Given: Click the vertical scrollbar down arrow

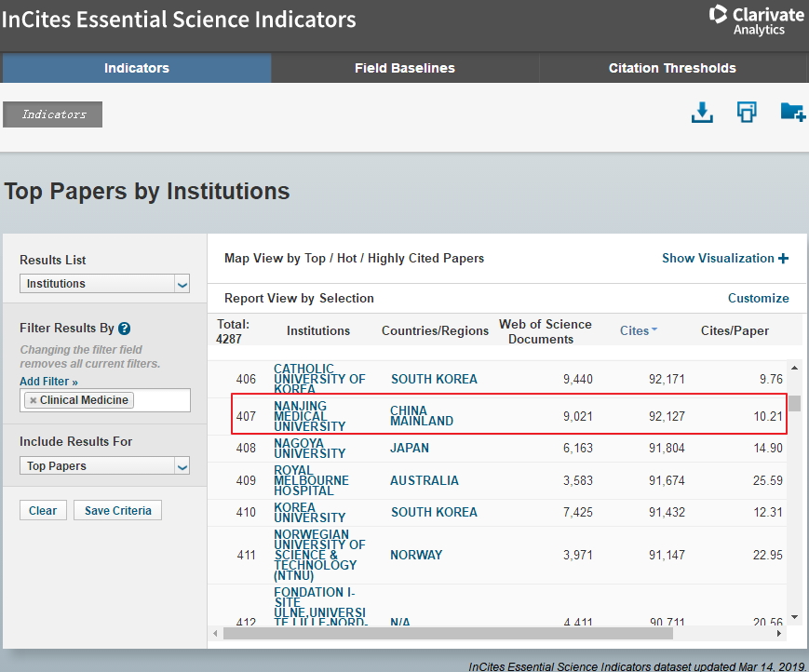Looking at the screenshot, I should (794, 615).
